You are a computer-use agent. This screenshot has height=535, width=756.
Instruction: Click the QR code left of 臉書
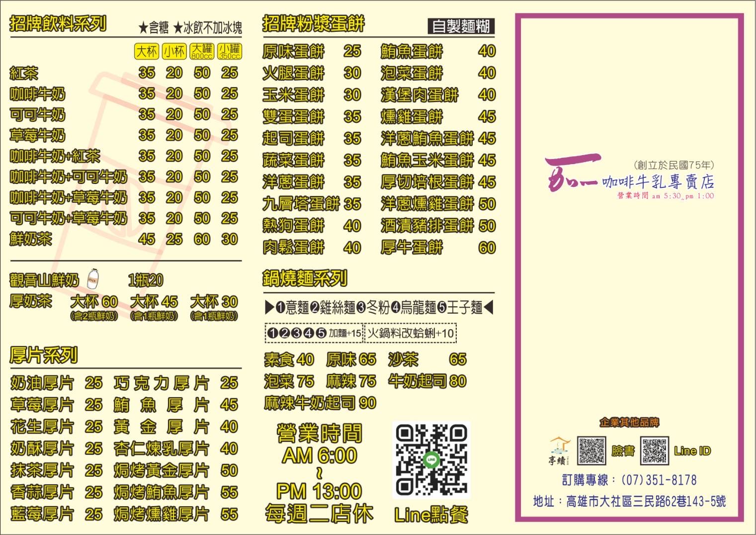pyautogui.click(x=591, y=450)
